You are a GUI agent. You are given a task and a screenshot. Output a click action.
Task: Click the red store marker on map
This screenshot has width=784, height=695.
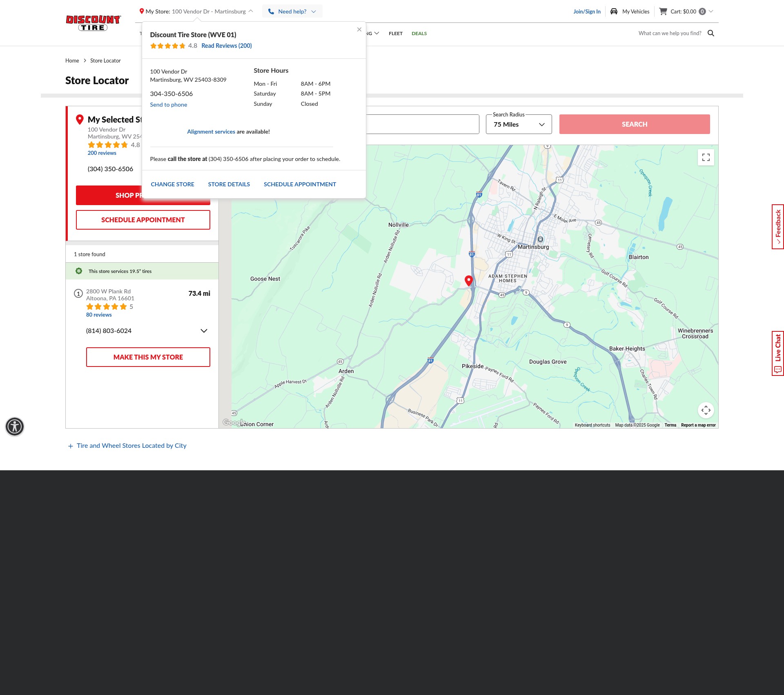[x=469, y=280]
